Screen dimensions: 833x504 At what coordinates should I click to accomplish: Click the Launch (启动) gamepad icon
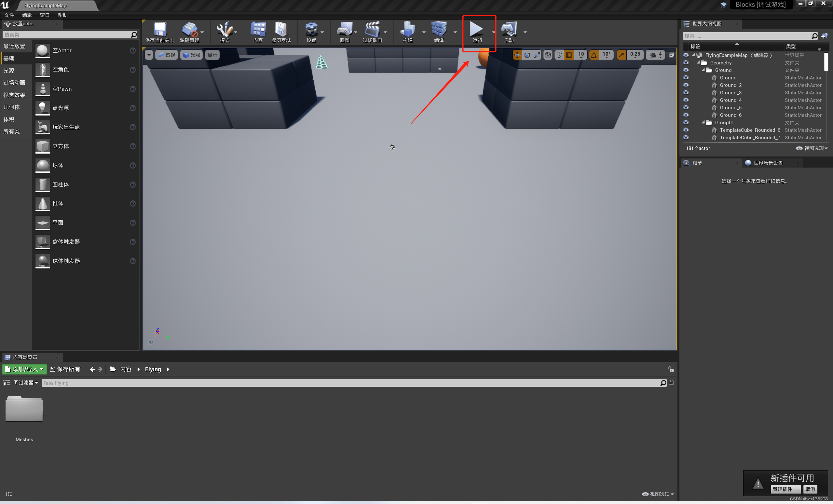click(509, 29)
